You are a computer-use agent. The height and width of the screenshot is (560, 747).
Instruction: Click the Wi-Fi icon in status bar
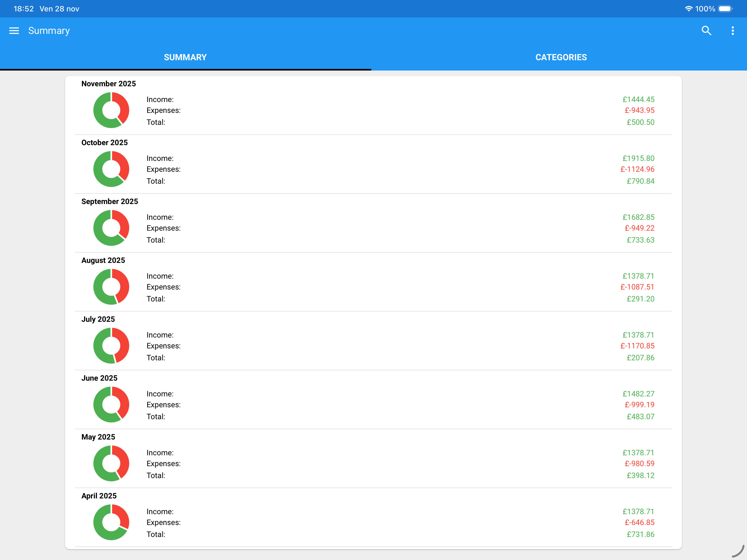tap(688, 8)
